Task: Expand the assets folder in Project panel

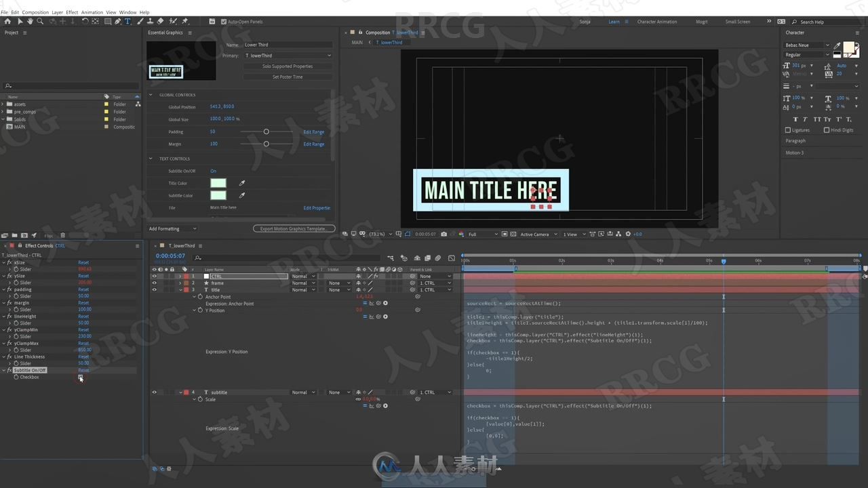Action: (x=3, y=104)
